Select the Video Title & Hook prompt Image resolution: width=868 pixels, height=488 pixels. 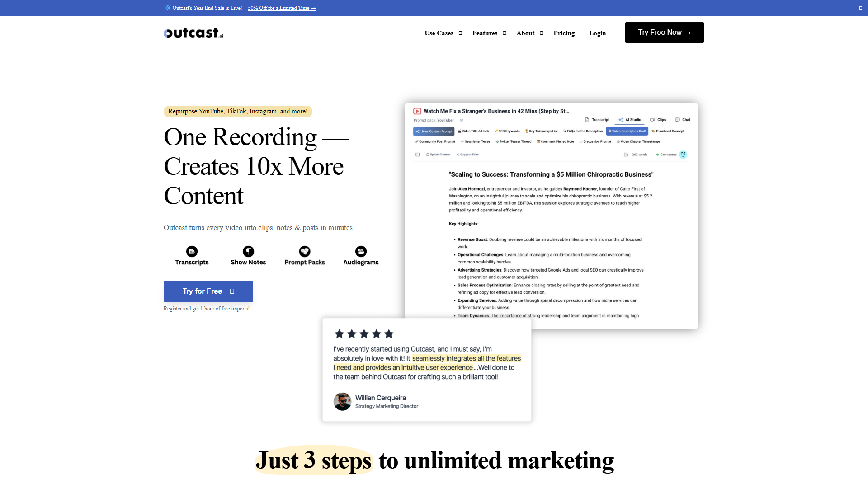click(473, 131)
